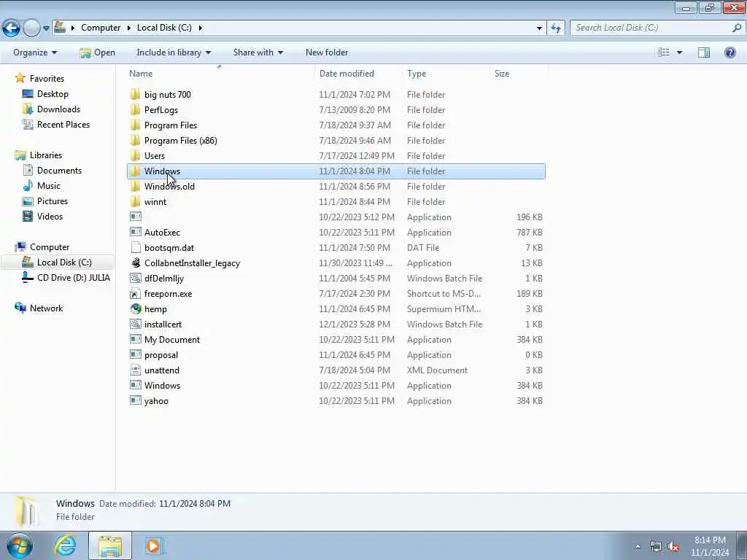Click the Refresh button next to address bar
747x560 pixels.
(556, 28)
